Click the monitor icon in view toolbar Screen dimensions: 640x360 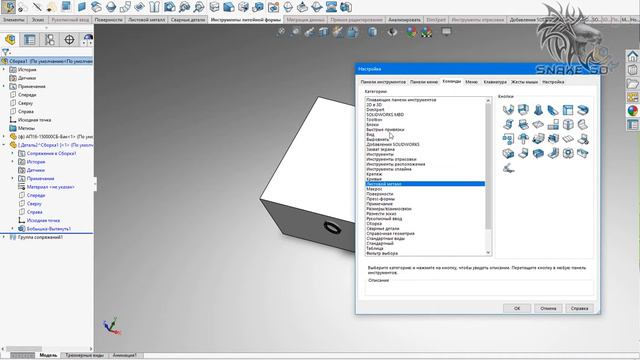[447, 32]
